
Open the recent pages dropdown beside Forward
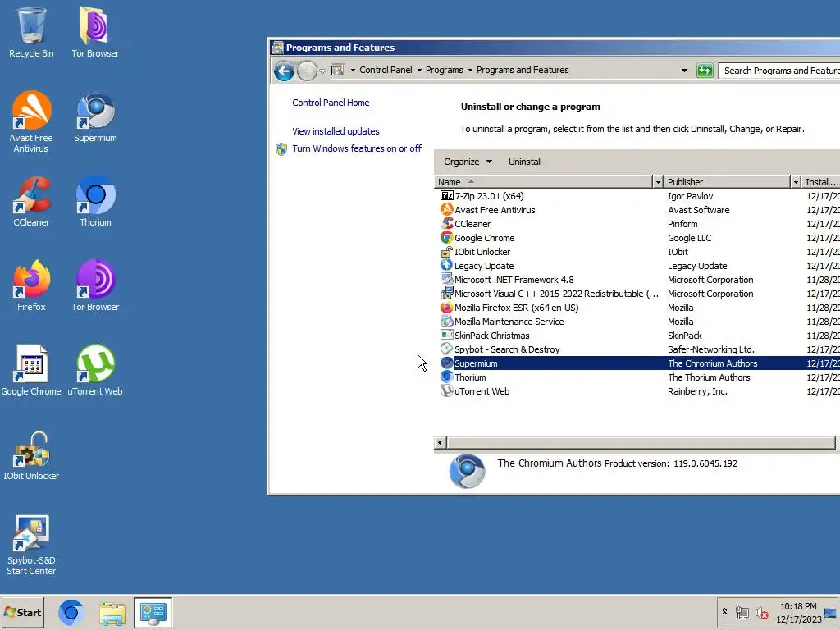tap(322, 71)
